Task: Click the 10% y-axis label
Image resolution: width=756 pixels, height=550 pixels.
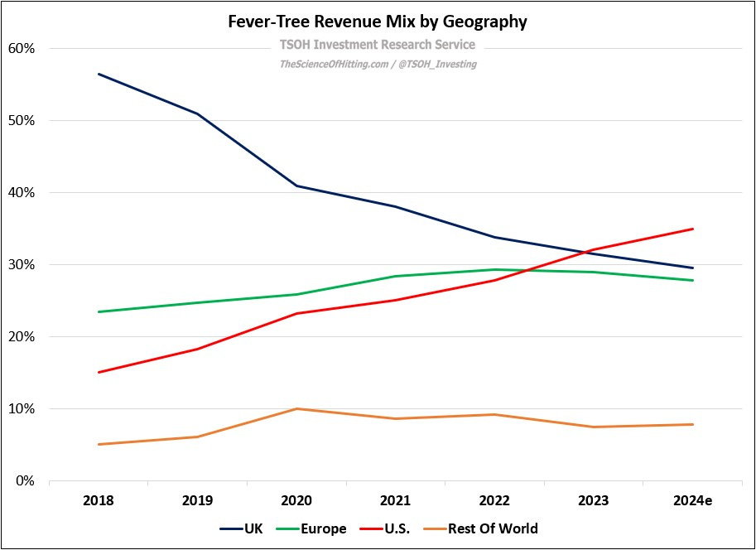Action: click(x=22, y=408)
